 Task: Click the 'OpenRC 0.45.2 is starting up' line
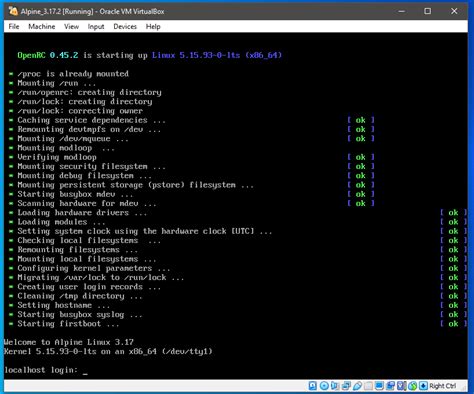coord(150,55)
